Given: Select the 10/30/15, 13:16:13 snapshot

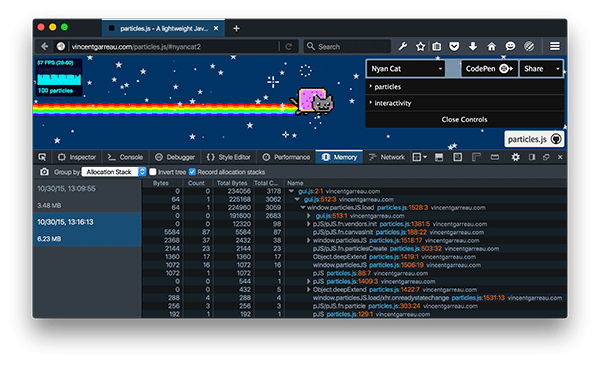Looking at the screenshot, I should click(x=87, y=230).
